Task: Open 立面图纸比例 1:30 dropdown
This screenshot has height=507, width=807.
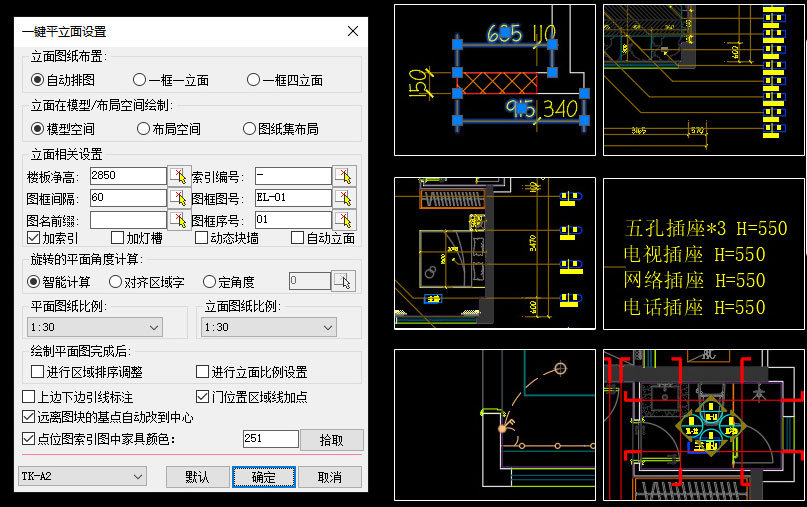Action: click(x=269, y=327)
